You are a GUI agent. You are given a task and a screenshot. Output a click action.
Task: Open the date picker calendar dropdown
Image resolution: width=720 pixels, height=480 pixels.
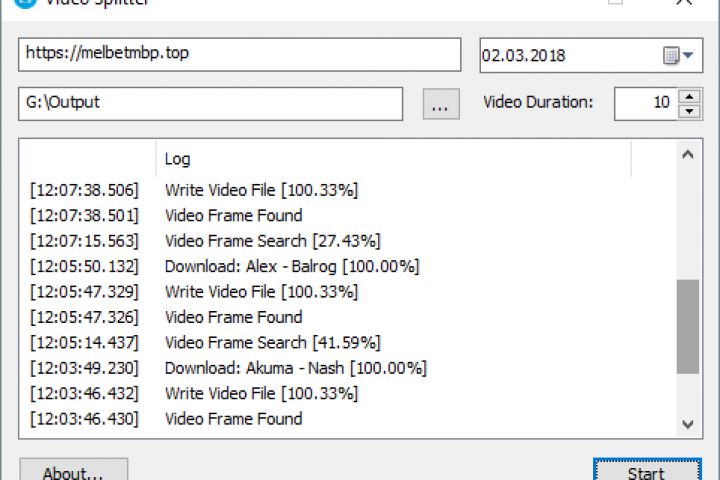pyautogui.click(x=678, y=56)
